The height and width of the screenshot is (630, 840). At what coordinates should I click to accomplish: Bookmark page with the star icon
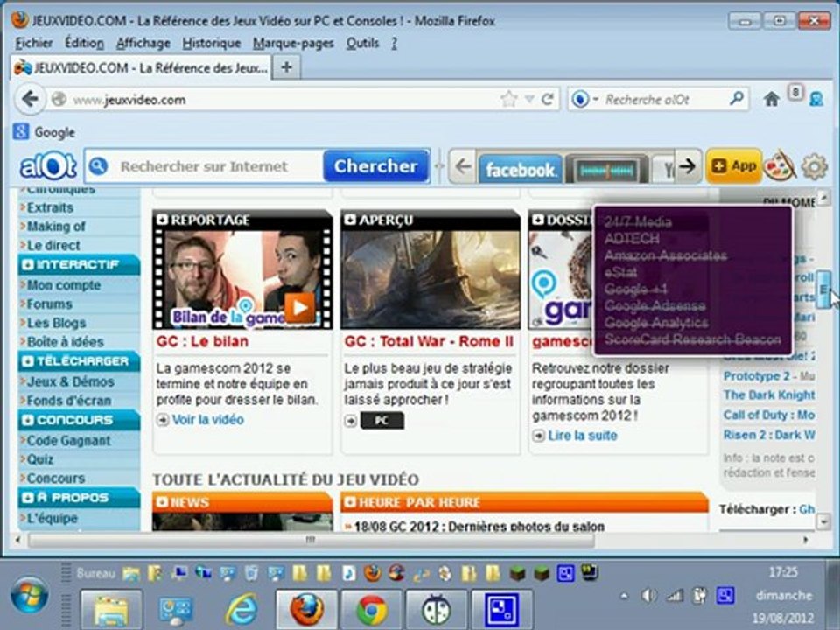[508, 99]
